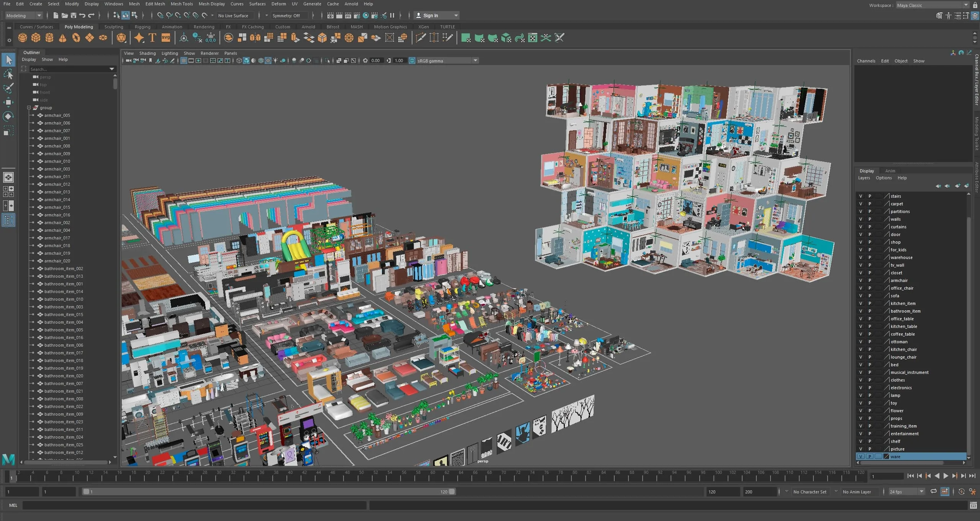Create a polygon sphere from shelf
The height and width of the screenshot is (521, 980).
[x=23, y=38]
